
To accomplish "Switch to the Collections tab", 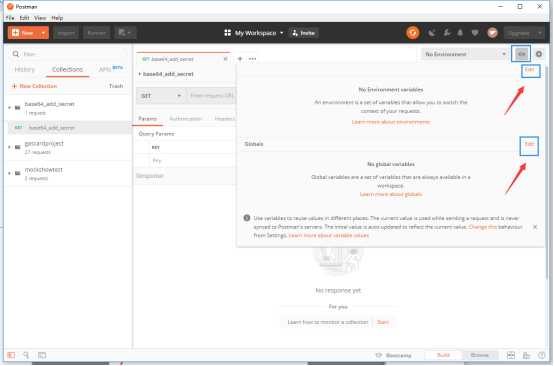I will (x=67, y=69).
